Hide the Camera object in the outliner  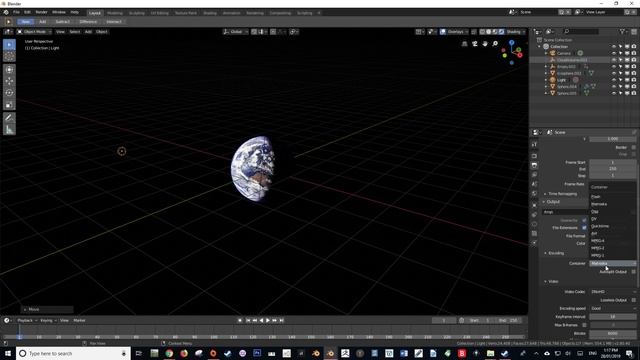click(x=614, y=53)
